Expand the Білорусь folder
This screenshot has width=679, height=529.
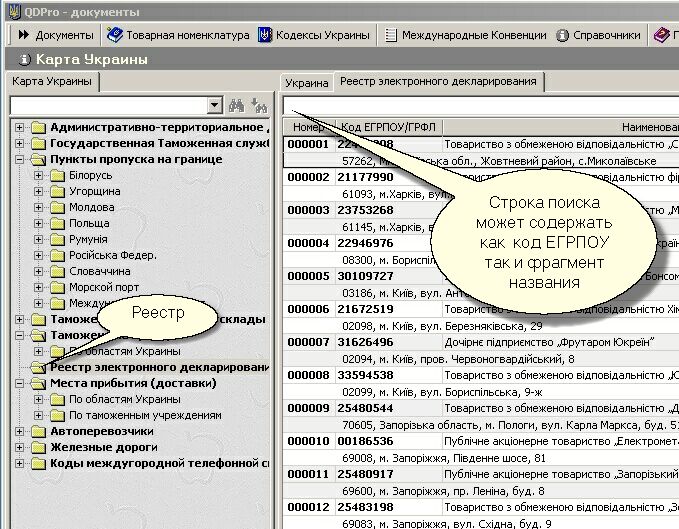point(39,175)
